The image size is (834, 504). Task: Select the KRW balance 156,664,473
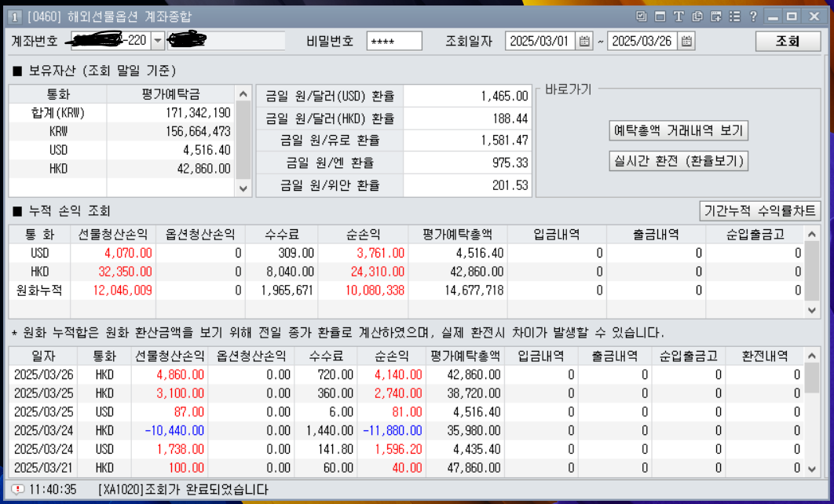(198, 131)
